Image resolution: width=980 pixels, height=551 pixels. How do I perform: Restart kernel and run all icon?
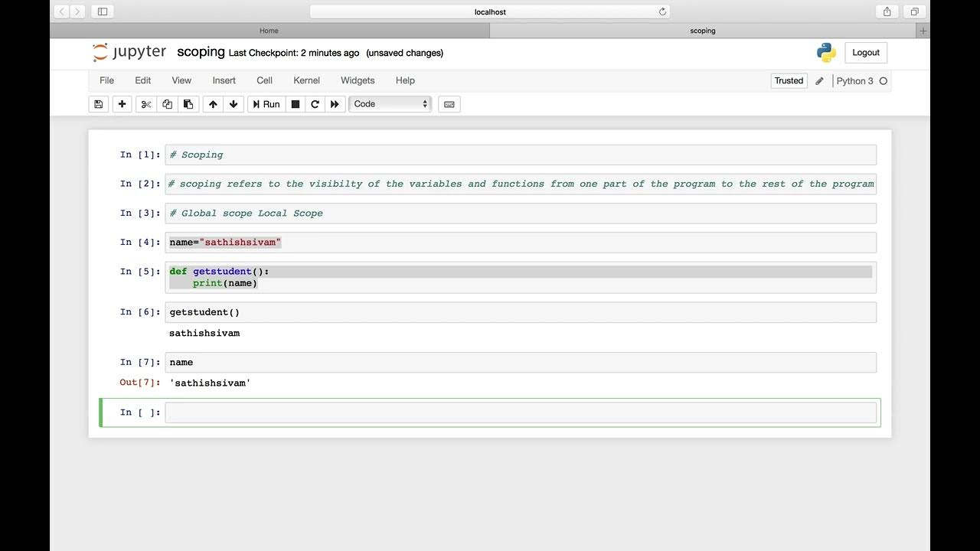[335, 104]
